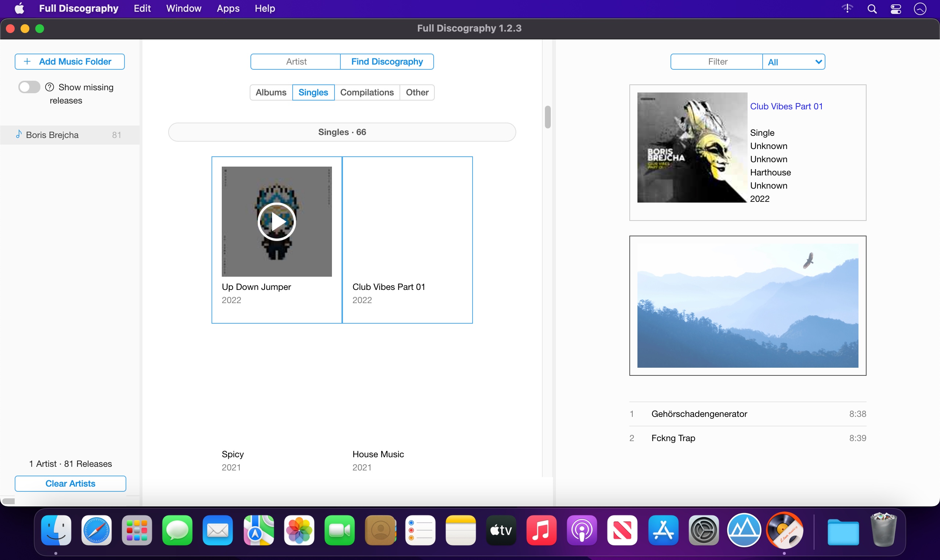Click the Boris Brejcha artist entry
Viewport: 940px width, 560px height.
click(67, 135)
